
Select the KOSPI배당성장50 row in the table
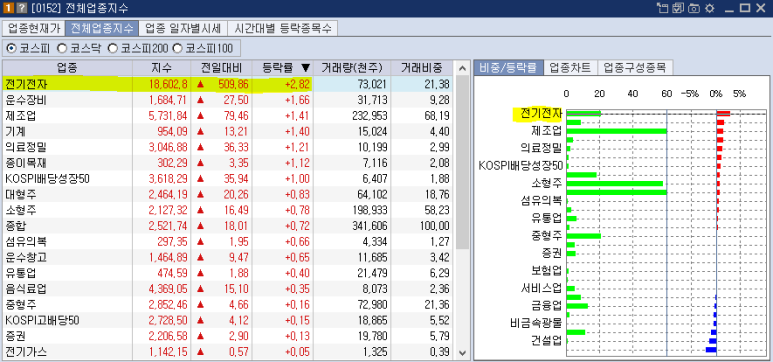(x=227, y=179)
